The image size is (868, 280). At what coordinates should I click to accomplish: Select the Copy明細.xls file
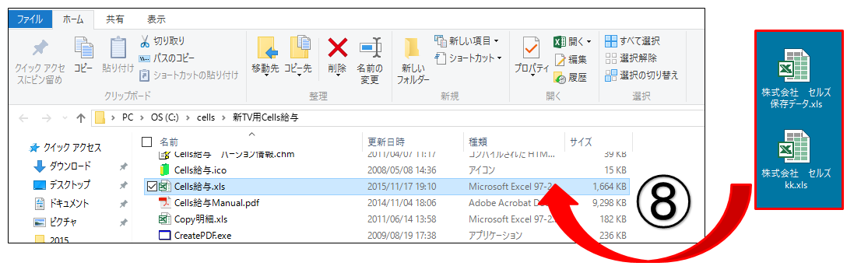201,219
